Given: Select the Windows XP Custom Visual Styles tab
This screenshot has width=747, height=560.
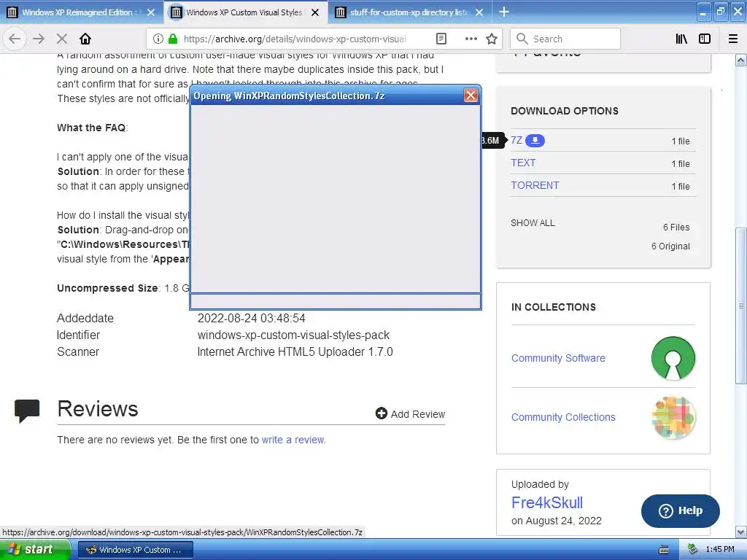Looking at the screenshot, I should pyautogui.click(x=246, y=12).
